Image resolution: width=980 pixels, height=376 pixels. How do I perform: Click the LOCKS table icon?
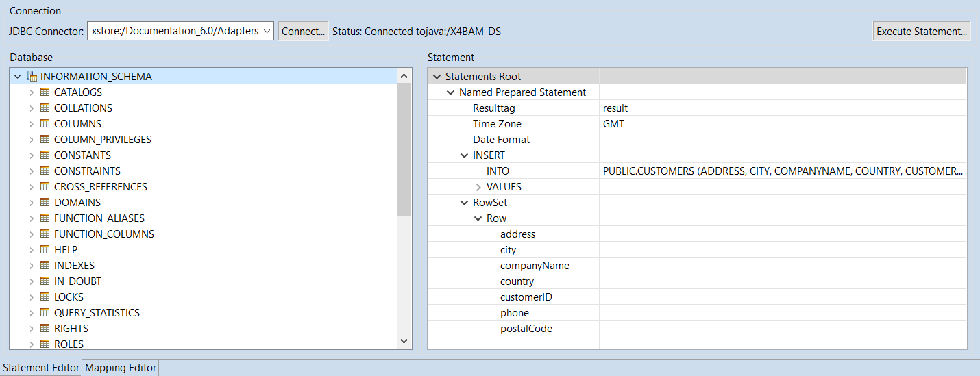45,297
